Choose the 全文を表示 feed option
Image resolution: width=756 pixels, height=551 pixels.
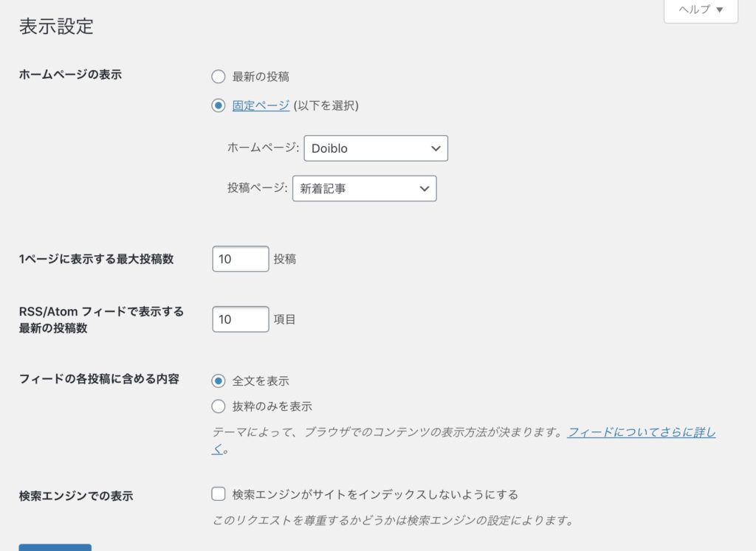pos(218,381)
